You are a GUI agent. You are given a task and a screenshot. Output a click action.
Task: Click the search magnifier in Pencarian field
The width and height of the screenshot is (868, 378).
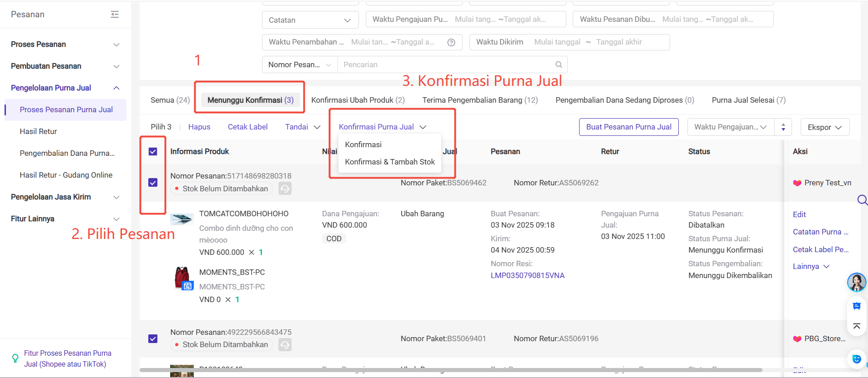pyautogui.click(x=559, y=65)
